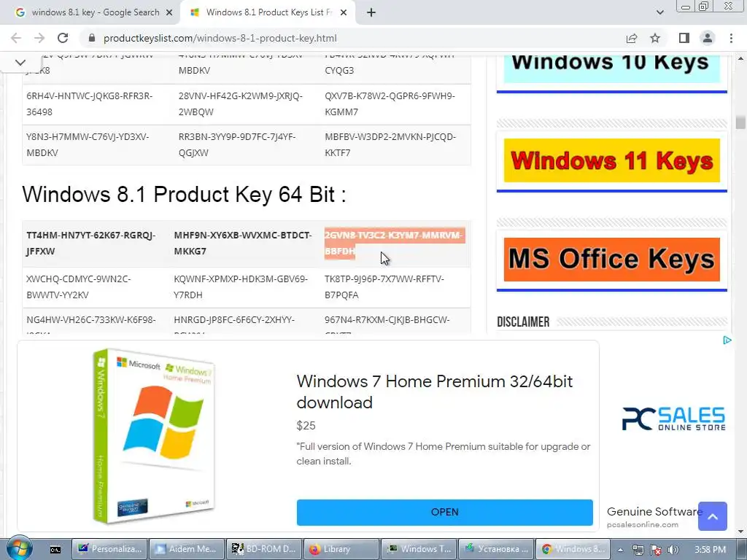
Task: Reload the current page
Action: (x=63, y=38)
